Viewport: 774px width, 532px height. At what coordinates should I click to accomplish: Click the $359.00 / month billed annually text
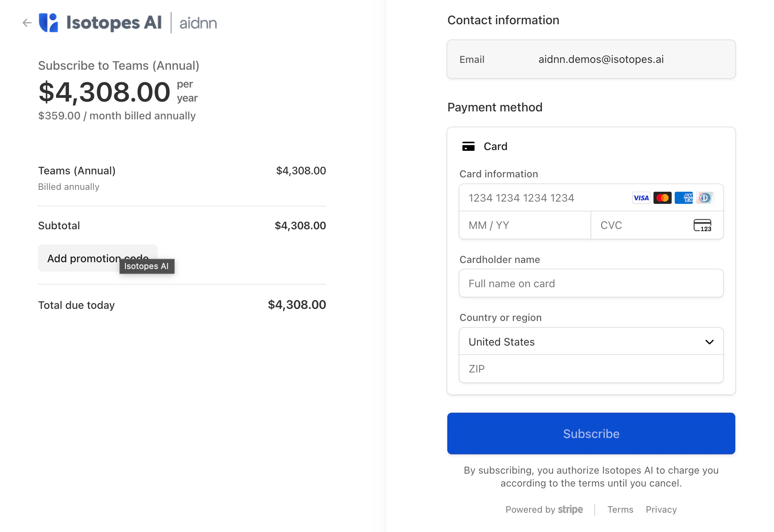click(117, 116)
